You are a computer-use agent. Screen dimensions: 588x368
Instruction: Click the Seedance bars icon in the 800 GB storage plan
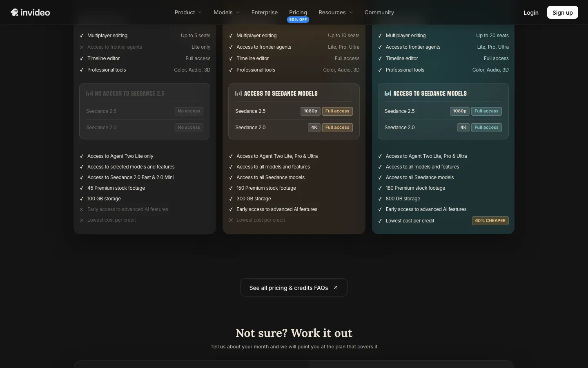pyautogui.click(x=388, y=93)
